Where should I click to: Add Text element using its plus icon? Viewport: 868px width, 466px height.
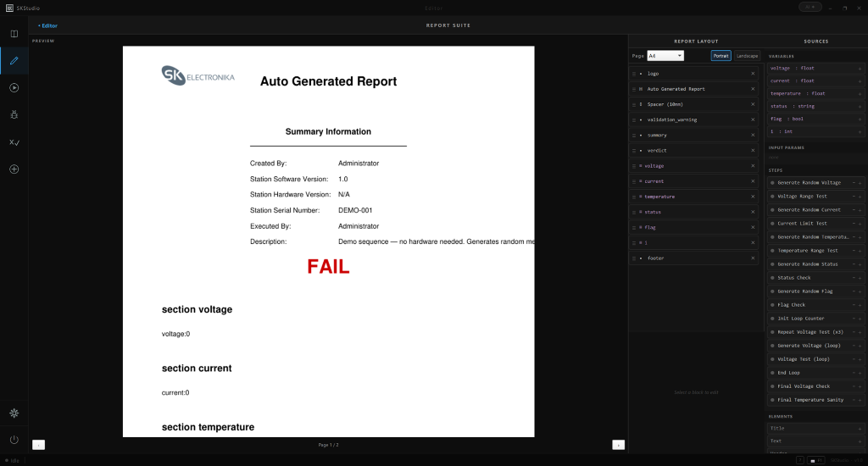pos(860,441)
